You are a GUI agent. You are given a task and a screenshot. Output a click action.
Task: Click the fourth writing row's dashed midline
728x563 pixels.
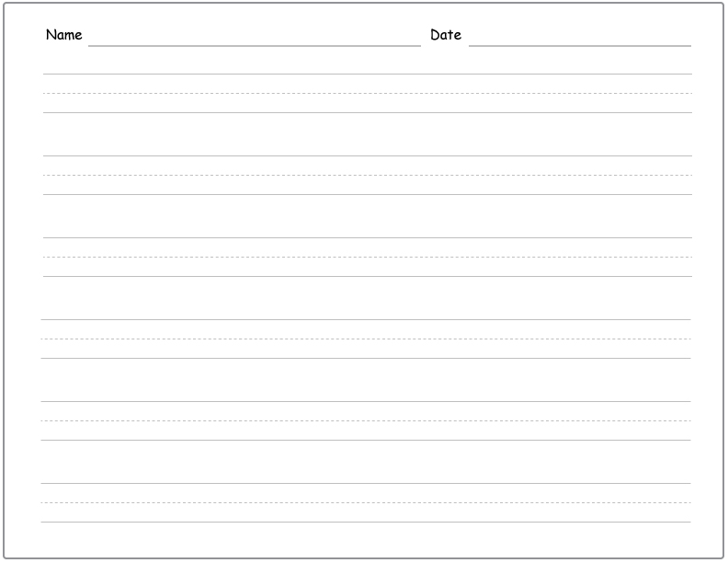coord(366,339)
